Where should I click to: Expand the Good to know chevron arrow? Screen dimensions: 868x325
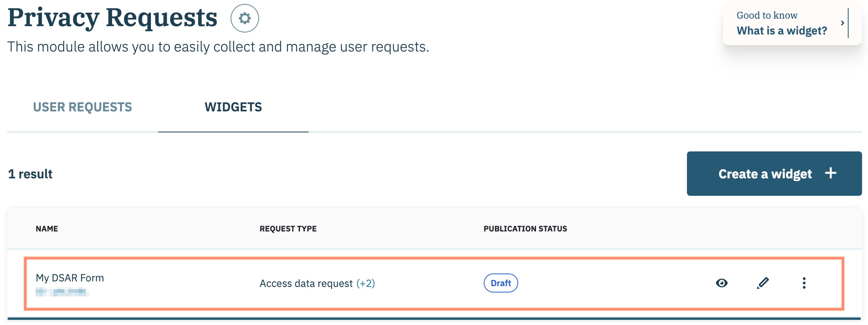[x=842, y=23]
